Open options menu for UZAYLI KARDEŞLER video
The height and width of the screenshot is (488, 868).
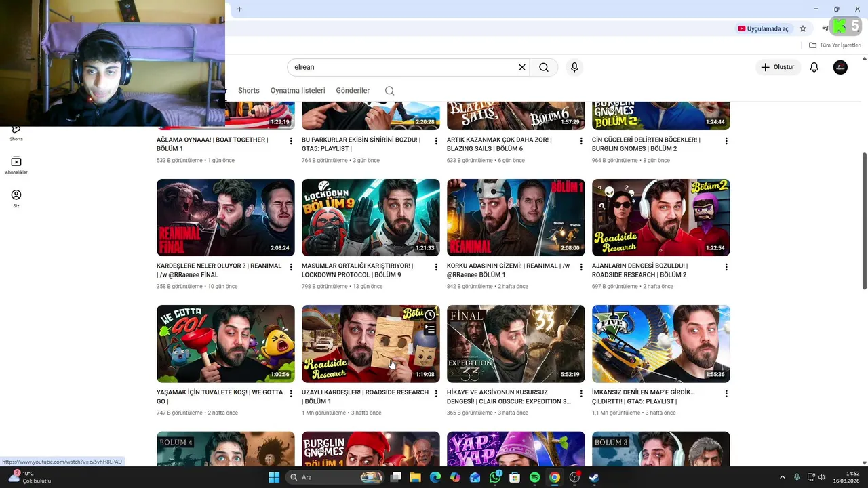[436, 393]
